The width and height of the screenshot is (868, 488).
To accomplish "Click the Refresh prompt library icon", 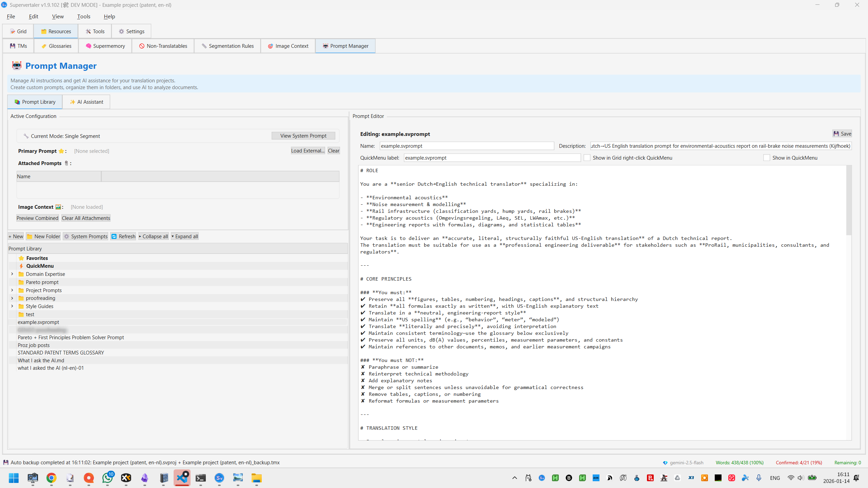I will pyautogui.click(x=123, y=236).
